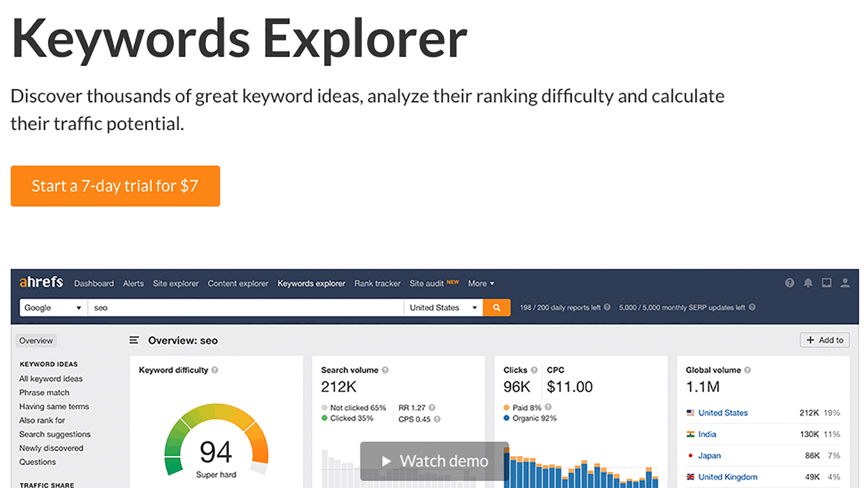The height and width of the screenshot is (488, 868).
Task: Click the United Kingdom flag icon
Action: [x=690, y=477]
